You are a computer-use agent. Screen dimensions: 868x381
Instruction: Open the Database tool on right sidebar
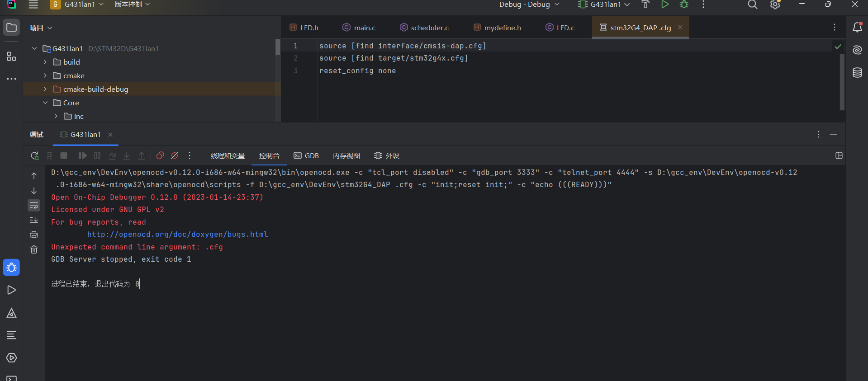pos(857,73)
